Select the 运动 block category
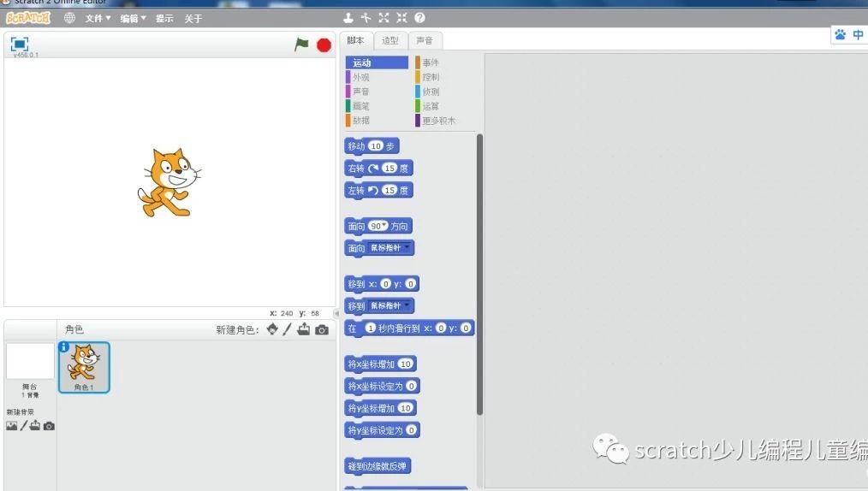This screenshot has height=491, width=868. click(x=377, y=62)
